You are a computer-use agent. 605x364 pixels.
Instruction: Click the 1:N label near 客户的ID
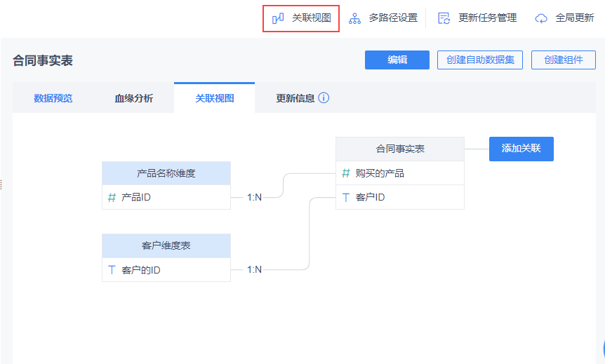point(254,270)
